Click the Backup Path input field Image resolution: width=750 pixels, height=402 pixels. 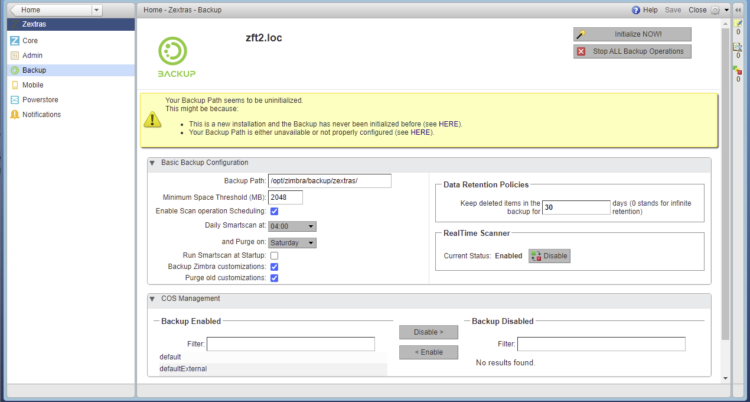pyautogui.click(x=330, y=181)
